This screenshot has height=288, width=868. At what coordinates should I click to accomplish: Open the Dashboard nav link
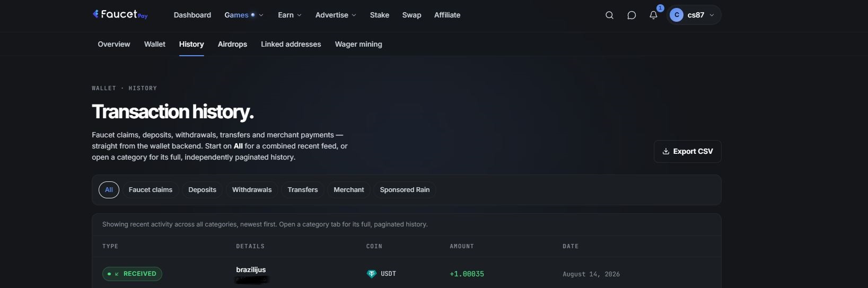point(192,15)
